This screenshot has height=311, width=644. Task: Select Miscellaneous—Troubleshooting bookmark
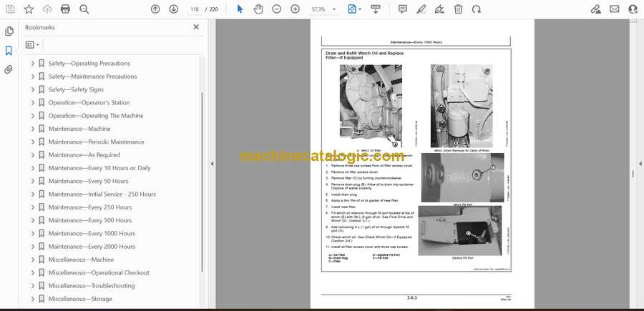[x=91, y=285]
